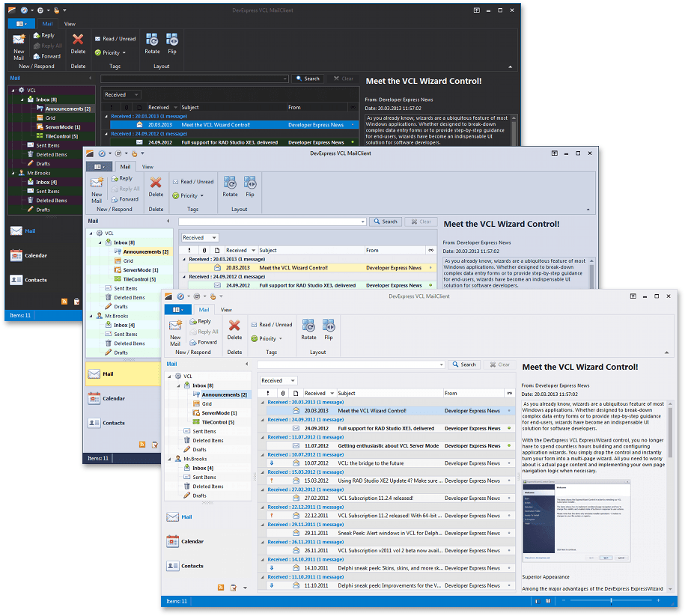Click wizard screenshot thumbnail in preview pane

pos(576,521)
